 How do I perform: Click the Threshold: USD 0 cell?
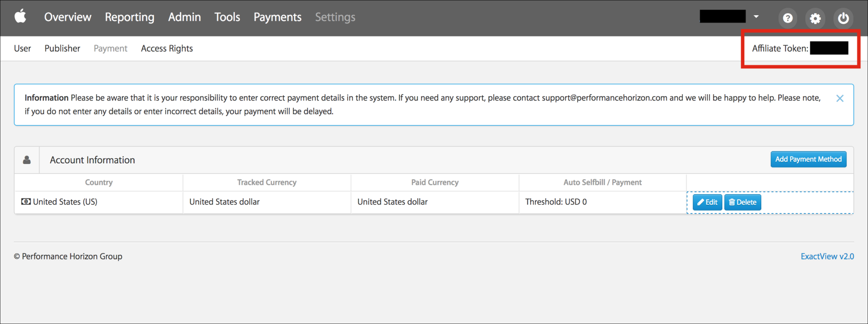[x=603, y=202]
